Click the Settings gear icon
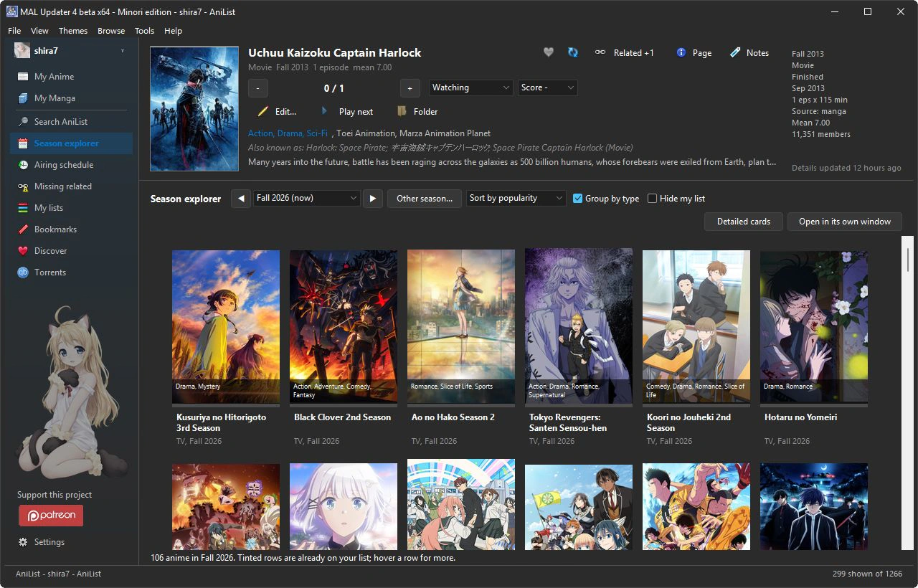Screen dimensions: 918x588 [x=23, y=542]
